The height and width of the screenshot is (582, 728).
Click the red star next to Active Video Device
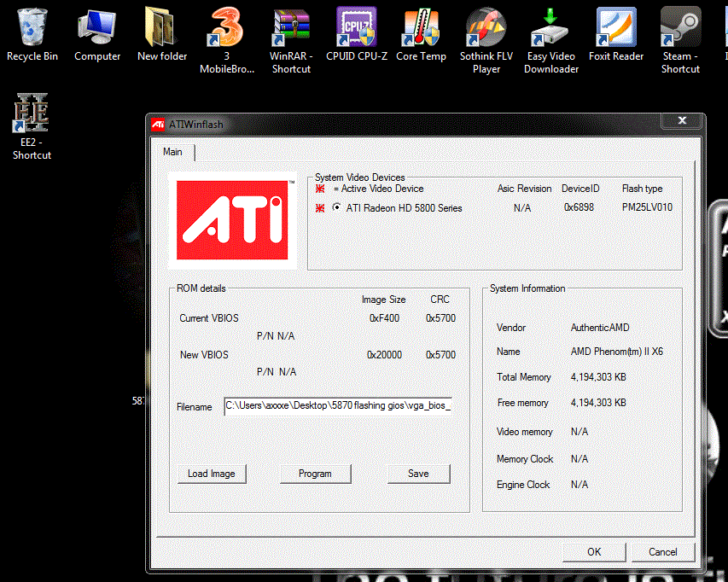(x=320, y=189)
